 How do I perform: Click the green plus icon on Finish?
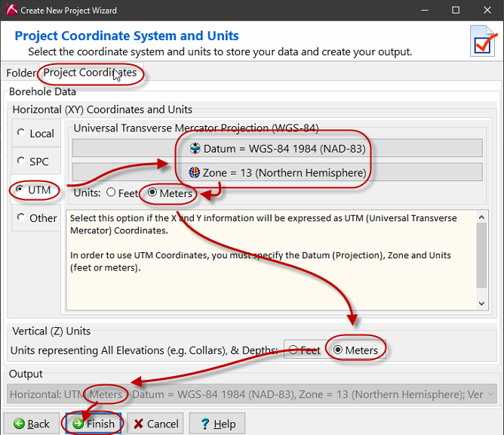coord(78,424)
